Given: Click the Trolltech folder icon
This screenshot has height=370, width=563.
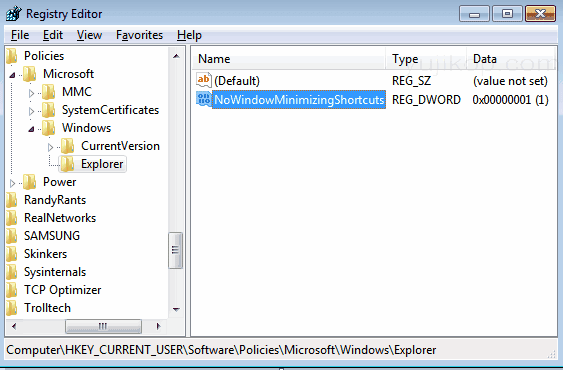Looking at the screenshot, I should click(x=12, y=308).
